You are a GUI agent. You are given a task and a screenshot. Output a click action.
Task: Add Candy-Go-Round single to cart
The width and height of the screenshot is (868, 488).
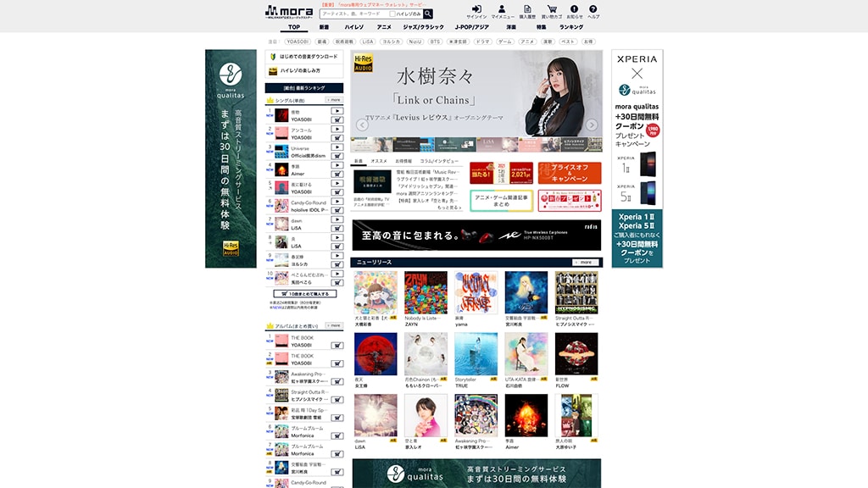pos(337,210)
